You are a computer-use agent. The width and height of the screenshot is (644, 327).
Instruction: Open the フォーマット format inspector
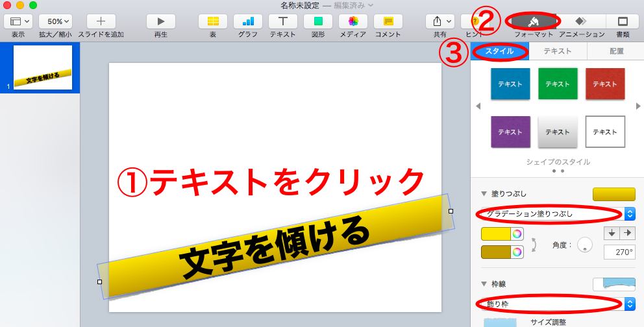click(534, 21)
